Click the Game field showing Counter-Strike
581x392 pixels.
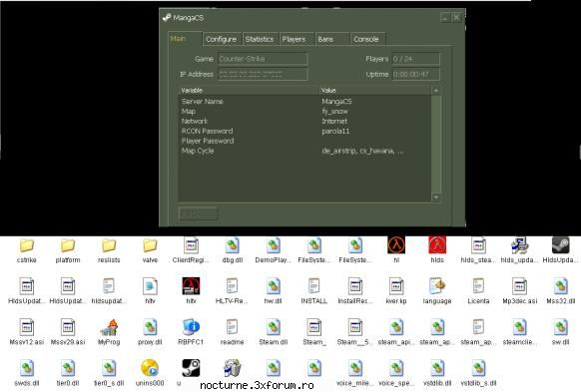pos(263,59)
